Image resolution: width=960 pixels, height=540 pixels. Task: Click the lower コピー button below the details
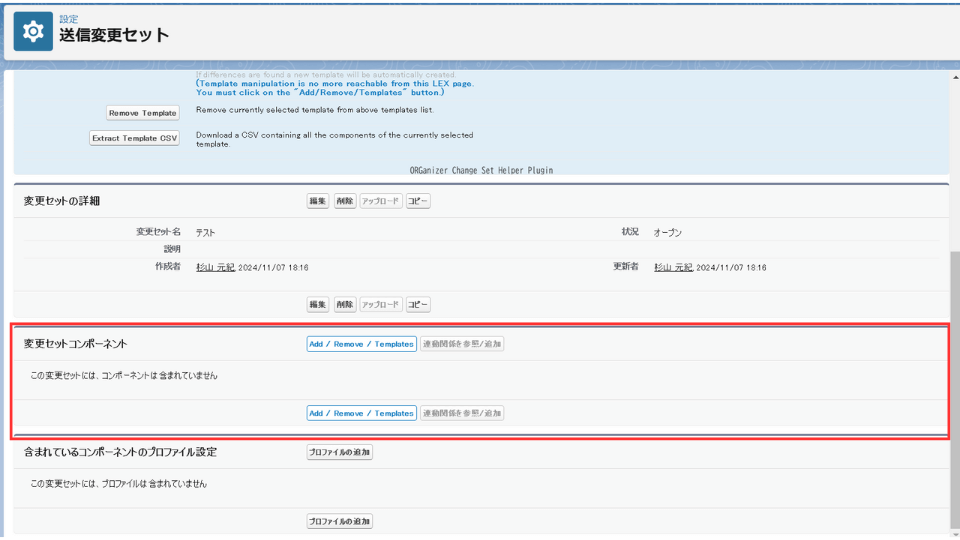point(418,304)
